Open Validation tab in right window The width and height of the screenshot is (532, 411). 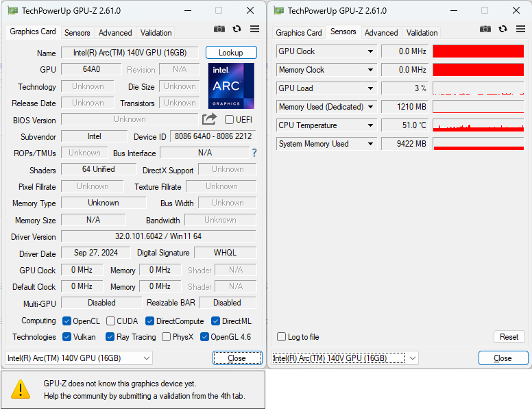(x=422, y=33)
